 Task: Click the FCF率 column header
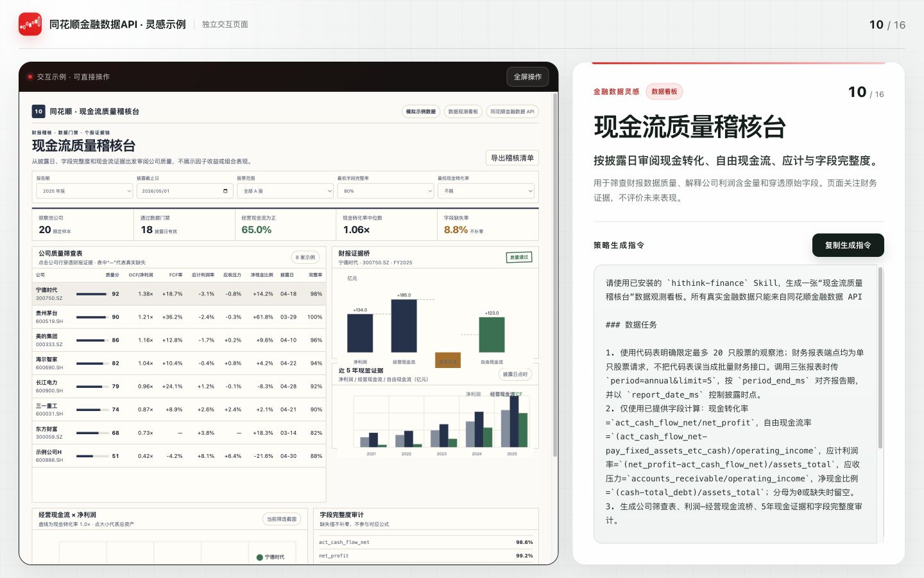tap(176, 275)
